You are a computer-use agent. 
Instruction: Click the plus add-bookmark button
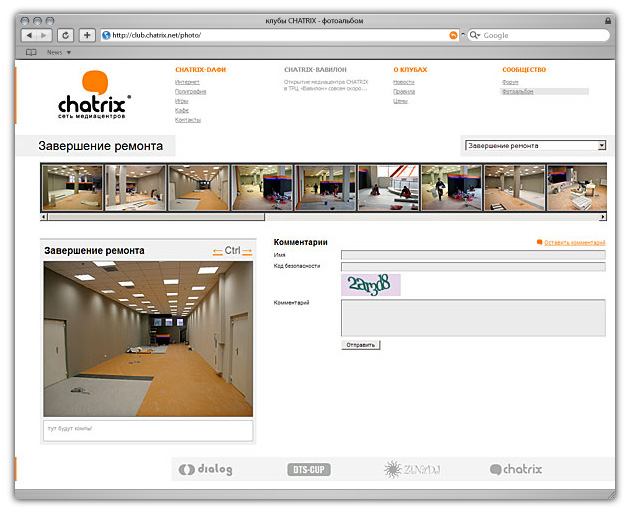(x=87, y=35)
